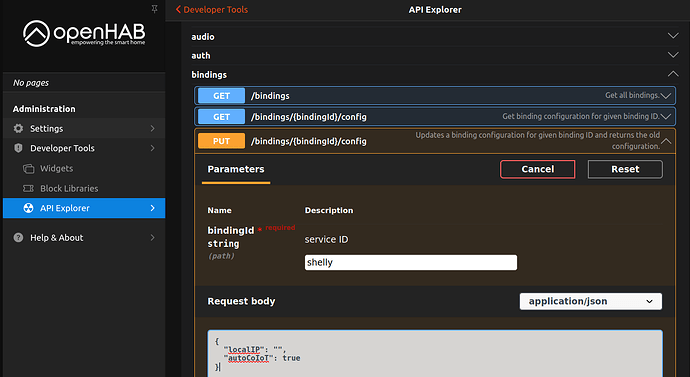The image size is (690, 377).
Task: Go back via Developer Tools back arrow
Action: (x=212, y=10)
